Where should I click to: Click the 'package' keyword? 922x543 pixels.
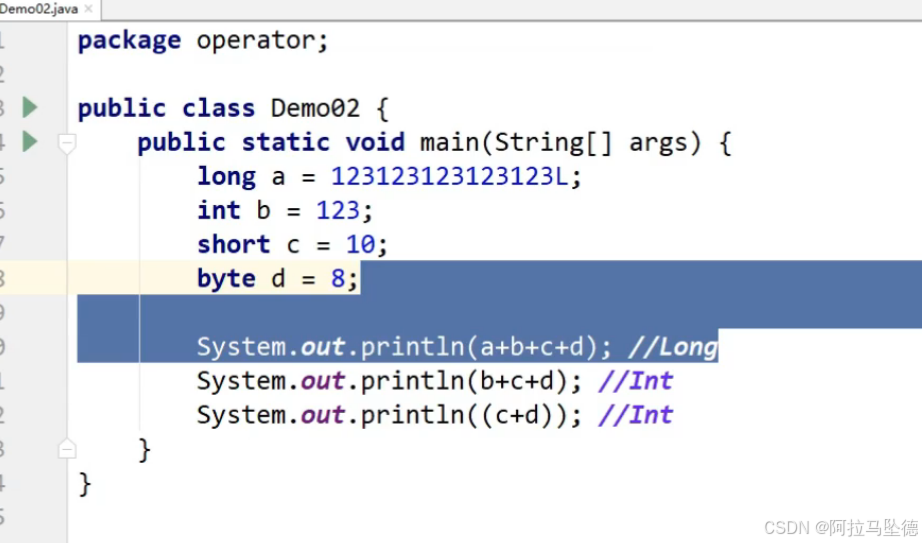(129, 41)
